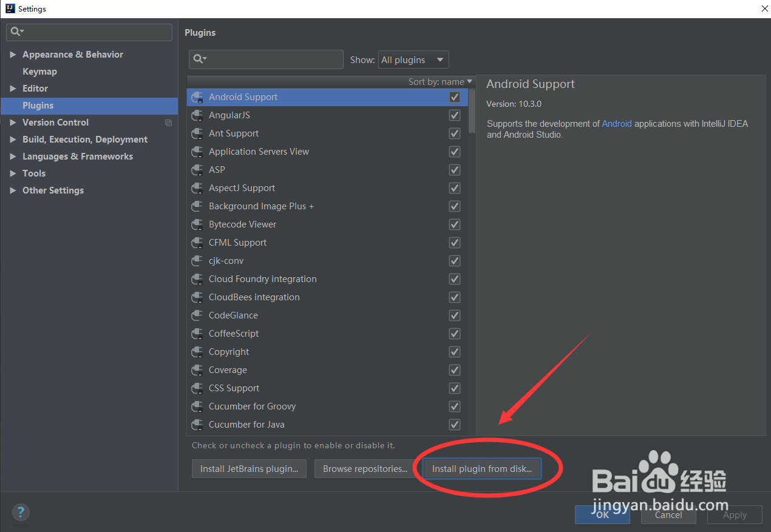Open the Sort by name dropdown

[x=440, y=81]
